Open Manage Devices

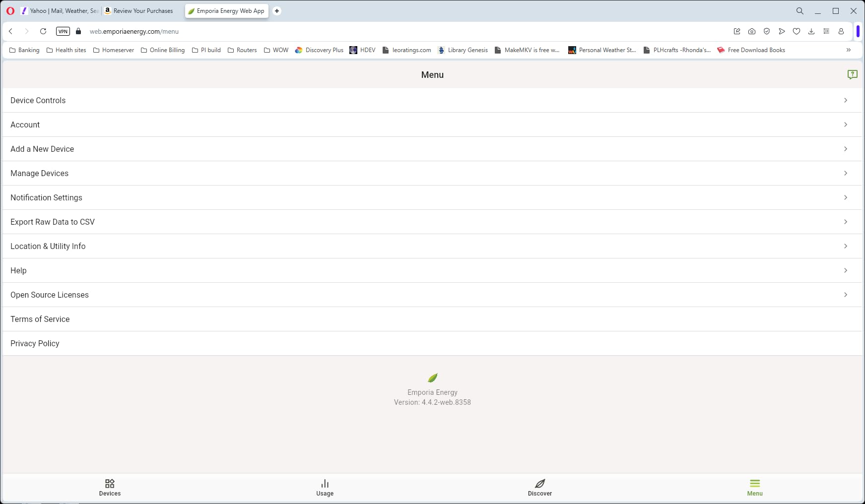432,173
